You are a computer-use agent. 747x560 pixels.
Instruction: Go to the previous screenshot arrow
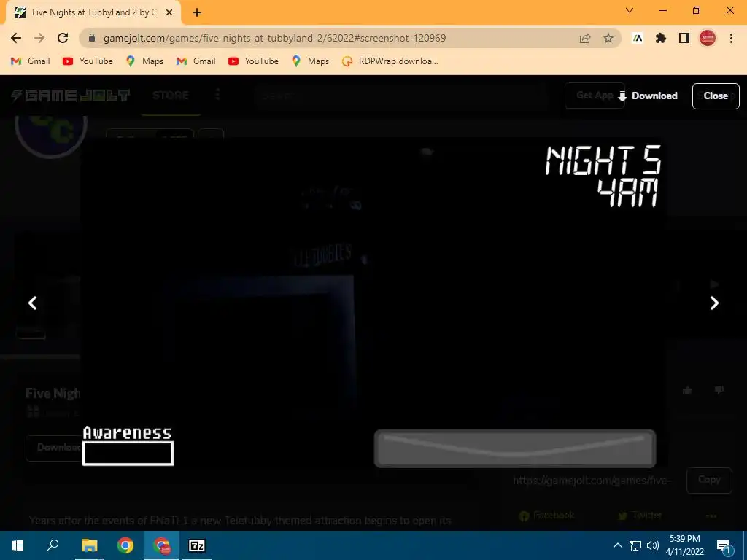[x=32, y=303]
